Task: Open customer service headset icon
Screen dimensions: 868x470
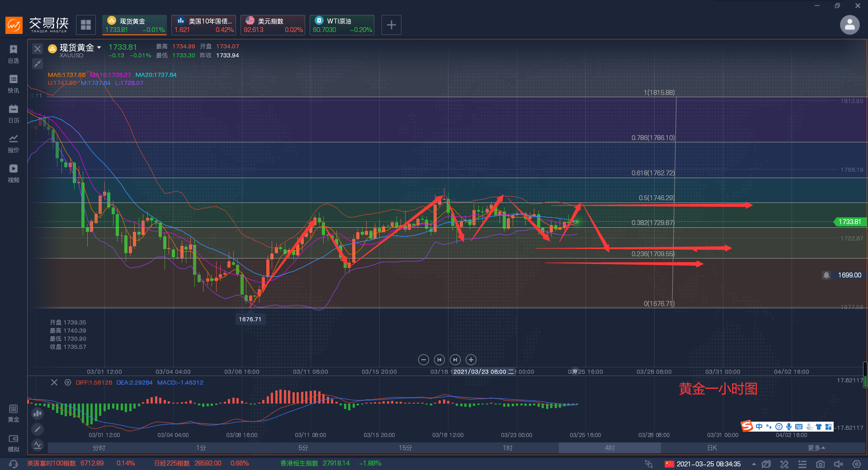Action: point(14,464)
